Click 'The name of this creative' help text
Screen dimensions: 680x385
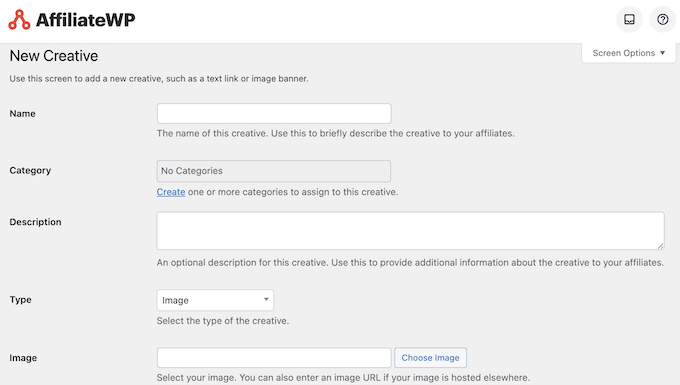point(336,134)
